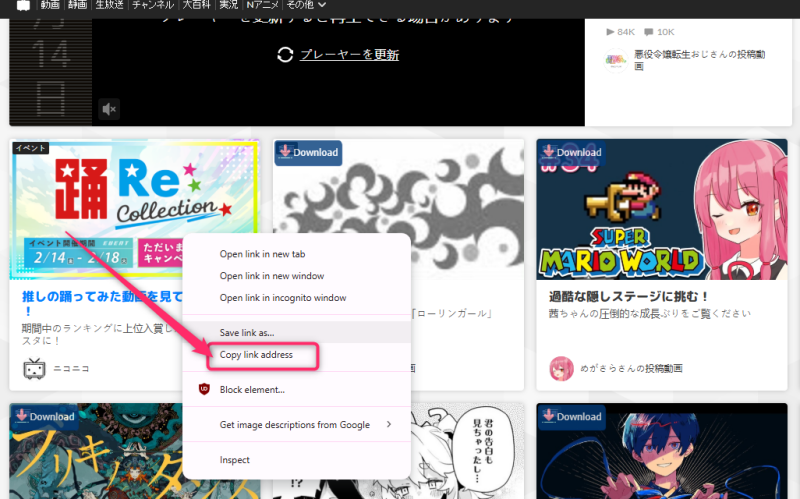The width and height of the screenshot is (800, 499).
Task: Open 悪役令嬢転生おじさんの投稿動画 link
Action: coord(699,60)
